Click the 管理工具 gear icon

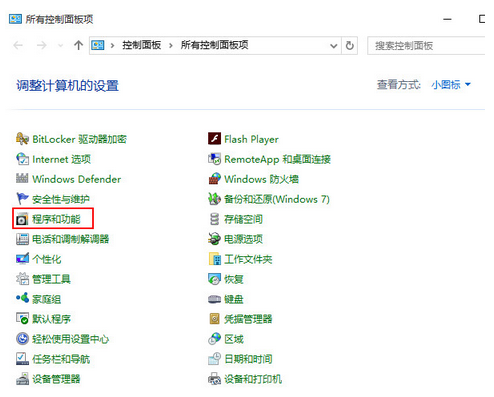(x=22, y=279)
